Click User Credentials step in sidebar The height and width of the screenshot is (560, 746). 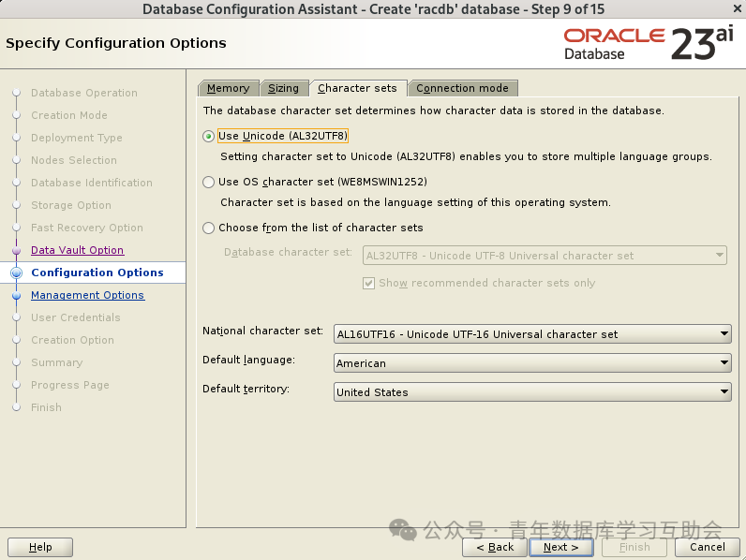tap(76, 317)
